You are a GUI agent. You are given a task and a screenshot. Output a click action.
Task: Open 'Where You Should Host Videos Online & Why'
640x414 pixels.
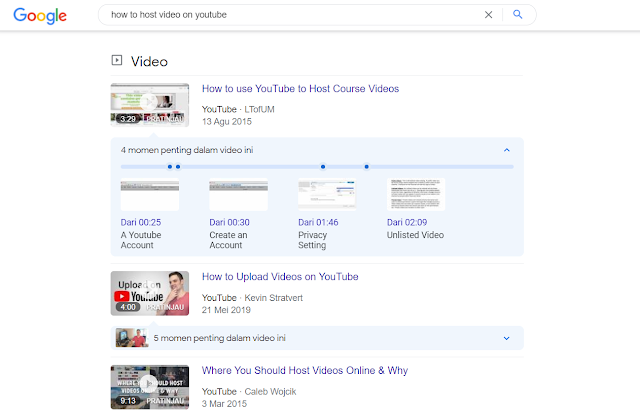tap(305, 371)
